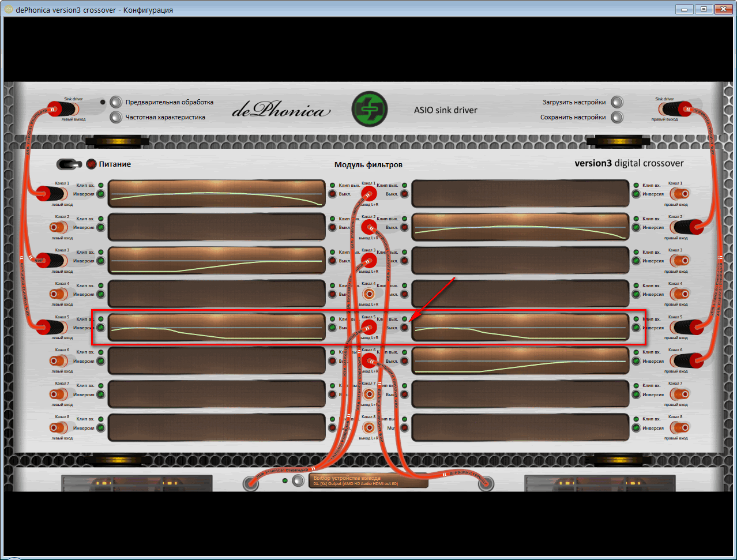Toggle Инверсия for right Канал 4
Image resolution: width=737 pixels, height=560 pixels.
click(636, 295)
